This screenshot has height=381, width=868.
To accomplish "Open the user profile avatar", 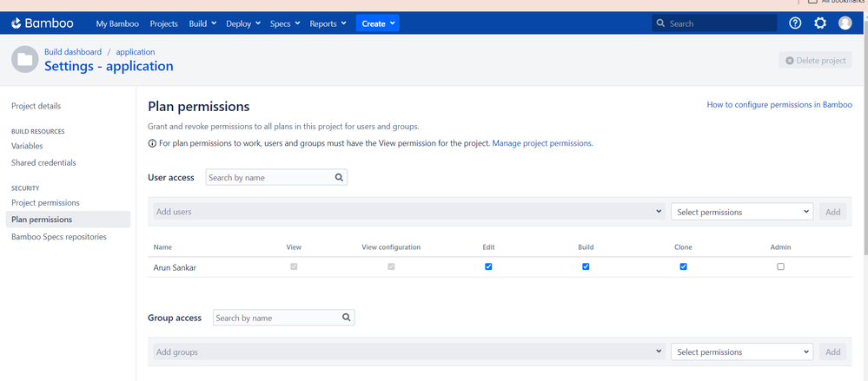I will (845, 23).
